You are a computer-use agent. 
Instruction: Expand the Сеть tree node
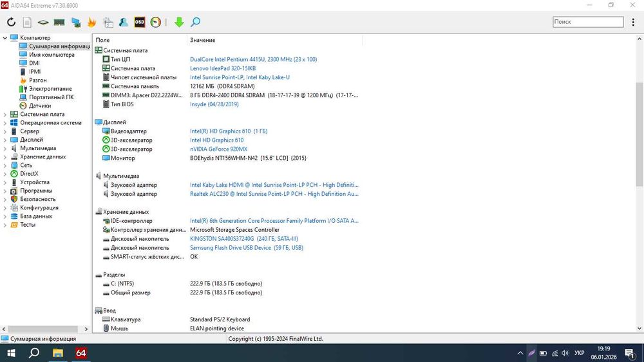[5, 165]
